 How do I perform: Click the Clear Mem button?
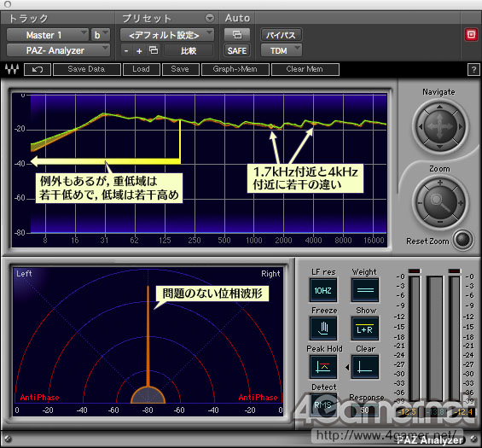coord(305,69)
